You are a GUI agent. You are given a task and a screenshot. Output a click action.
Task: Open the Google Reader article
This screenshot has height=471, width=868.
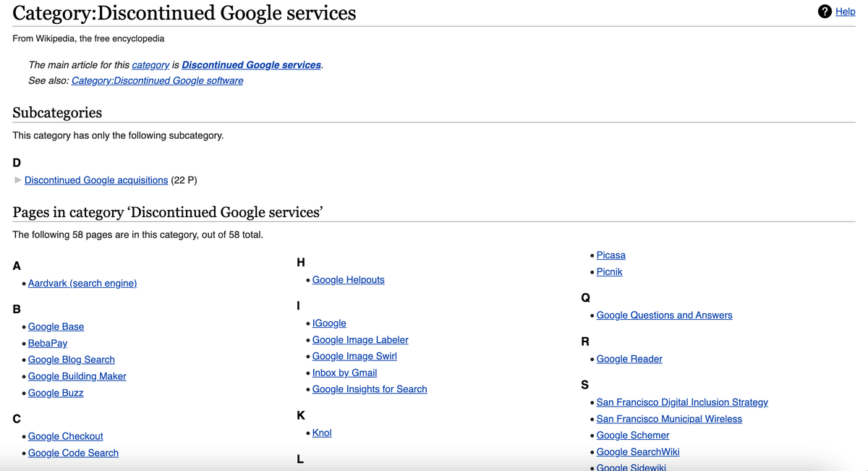[629, 359]
